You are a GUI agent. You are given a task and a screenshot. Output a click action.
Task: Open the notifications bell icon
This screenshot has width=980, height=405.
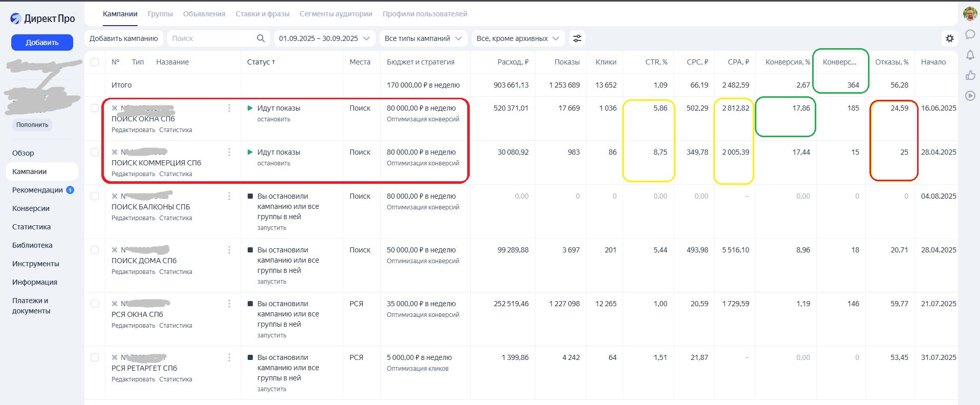(970, 55)
